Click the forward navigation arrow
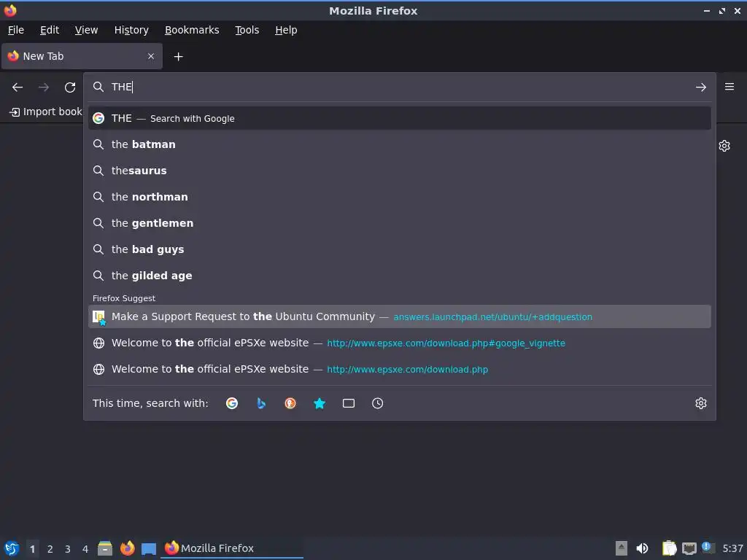 [x=43, y=87]
